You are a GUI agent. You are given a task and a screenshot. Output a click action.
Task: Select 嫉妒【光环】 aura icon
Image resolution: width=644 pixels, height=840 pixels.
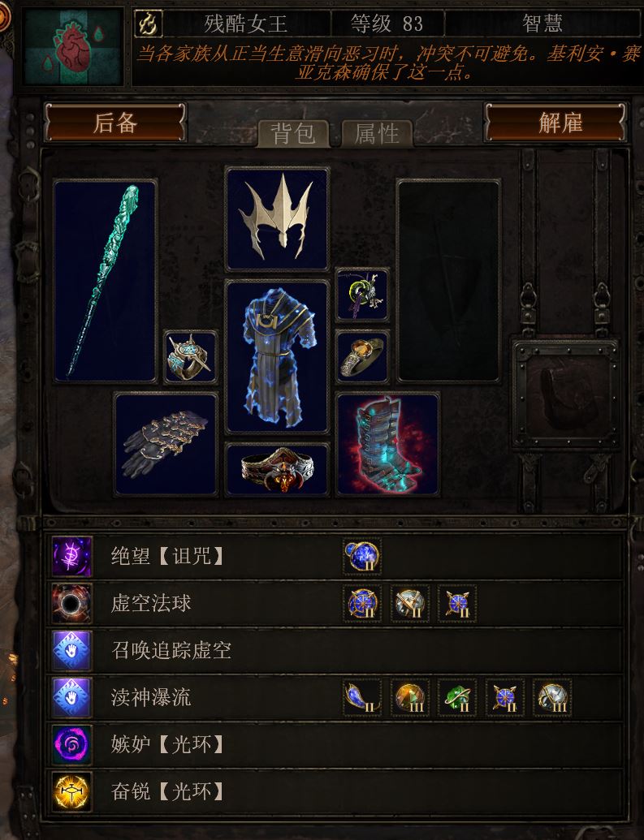71,744
